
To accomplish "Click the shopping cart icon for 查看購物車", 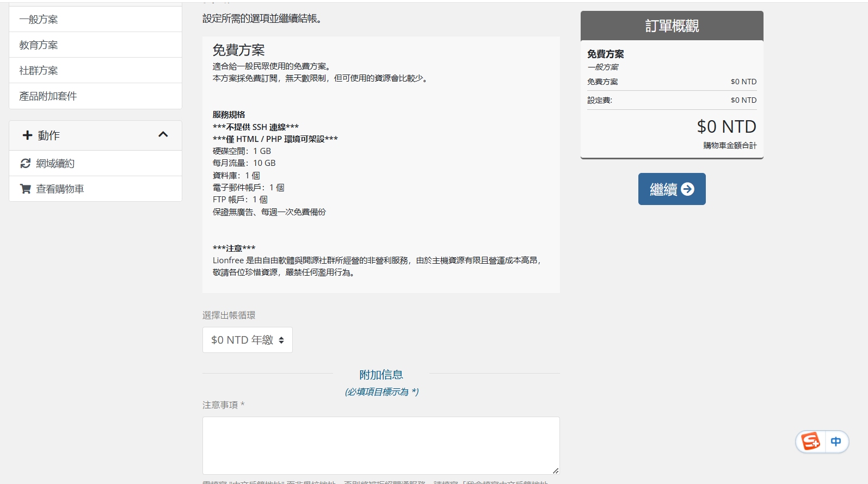I will pos(25,189).
